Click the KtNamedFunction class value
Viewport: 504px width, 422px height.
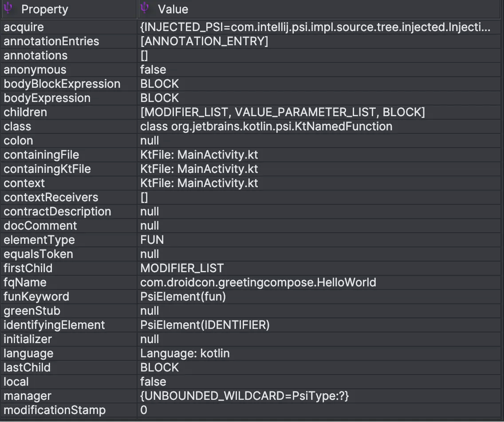[266, 126]
